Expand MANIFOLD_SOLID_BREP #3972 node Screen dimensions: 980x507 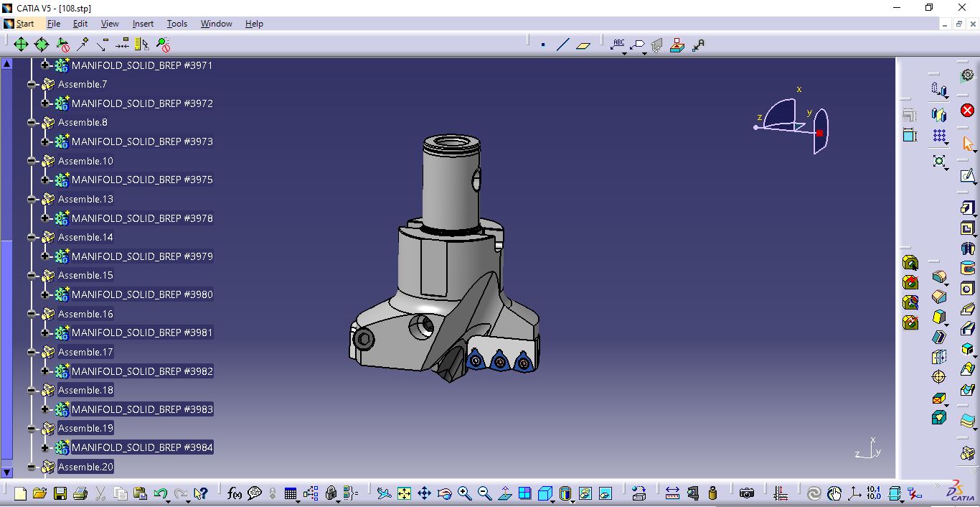point(45,103)
